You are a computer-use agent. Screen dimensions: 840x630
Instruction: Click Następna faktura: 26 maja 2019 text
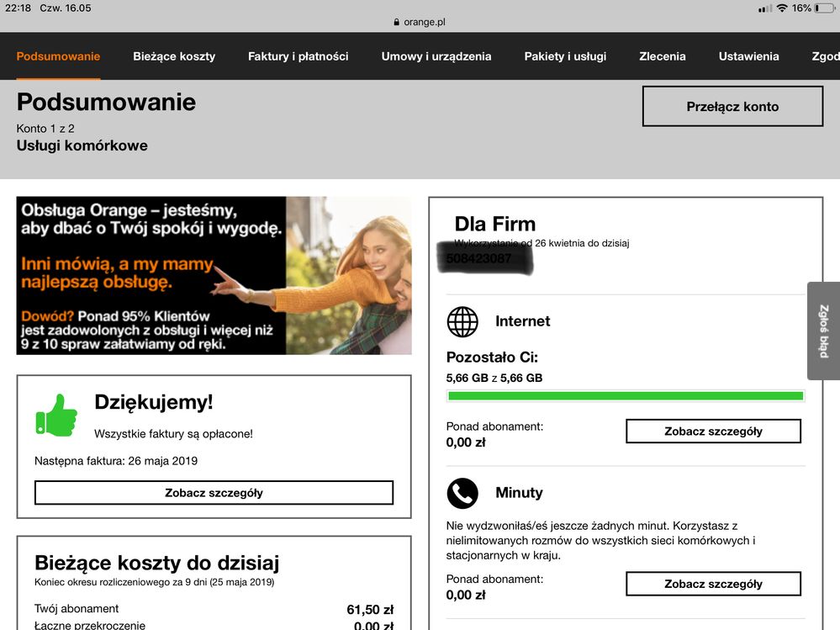click(116, 461)
